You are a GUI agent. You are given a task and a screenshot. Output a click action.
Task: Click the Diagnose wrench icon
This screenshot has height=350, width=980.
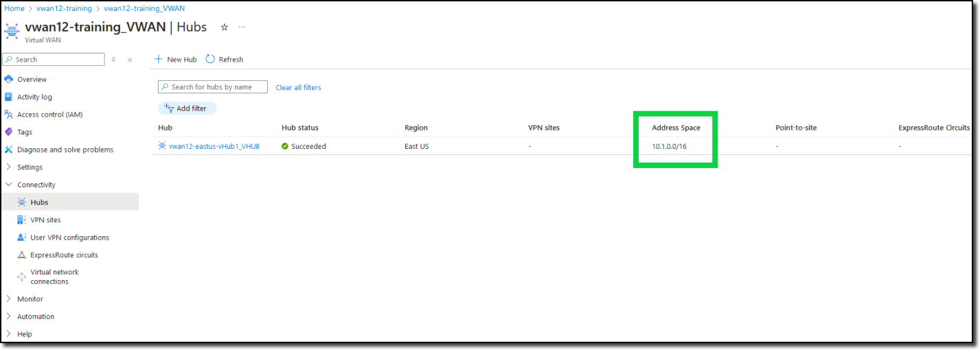pyautogui.click(x=9, y=150)
